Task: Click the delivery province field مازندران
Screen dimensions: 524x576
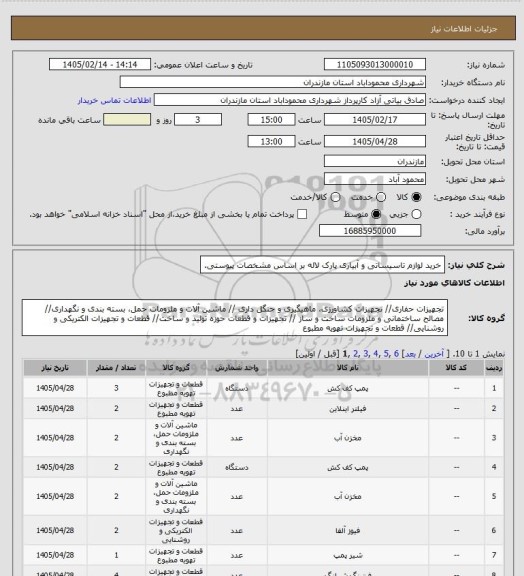Action: 375,161
